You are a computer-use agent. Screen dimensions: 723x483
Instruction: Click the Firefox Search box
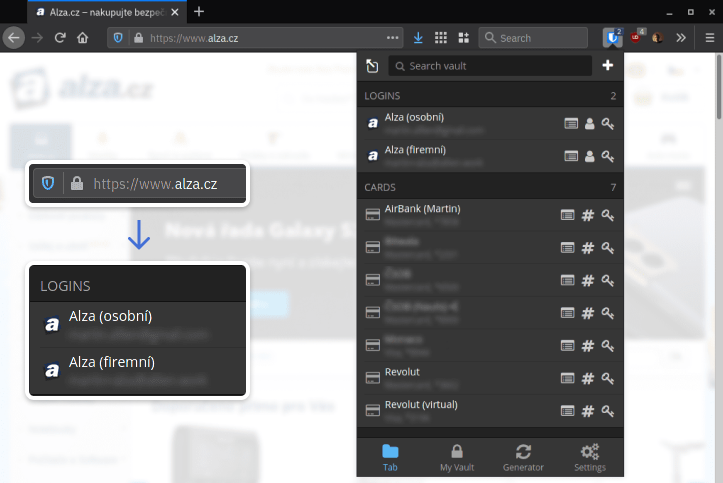533,38
